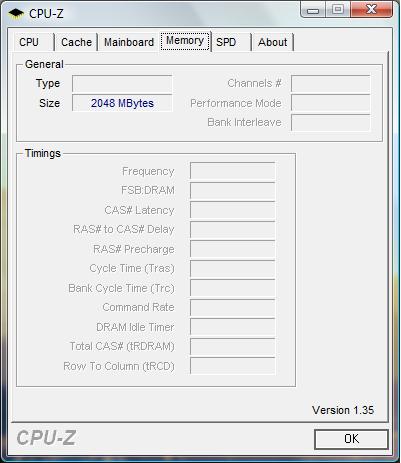The height and width of the screenshot is (463, 401).
Task: Click the Timings group heading
Action: (x=43, y=154)
